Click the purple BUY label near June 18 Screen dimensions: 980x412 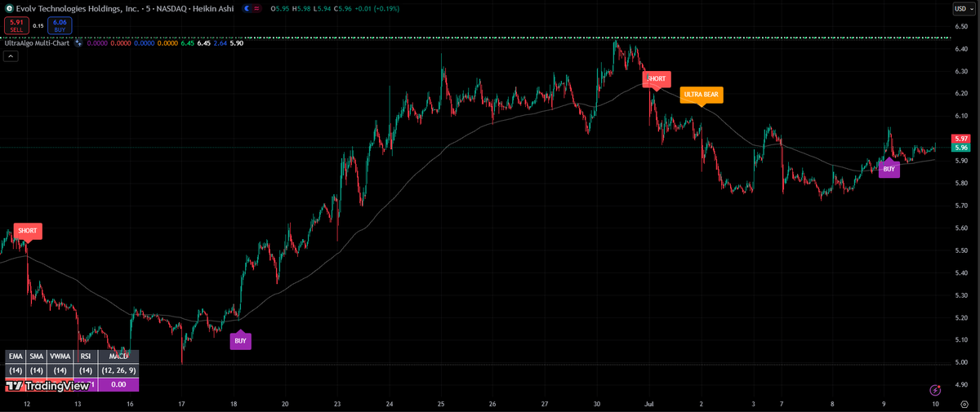click(240, 340)
